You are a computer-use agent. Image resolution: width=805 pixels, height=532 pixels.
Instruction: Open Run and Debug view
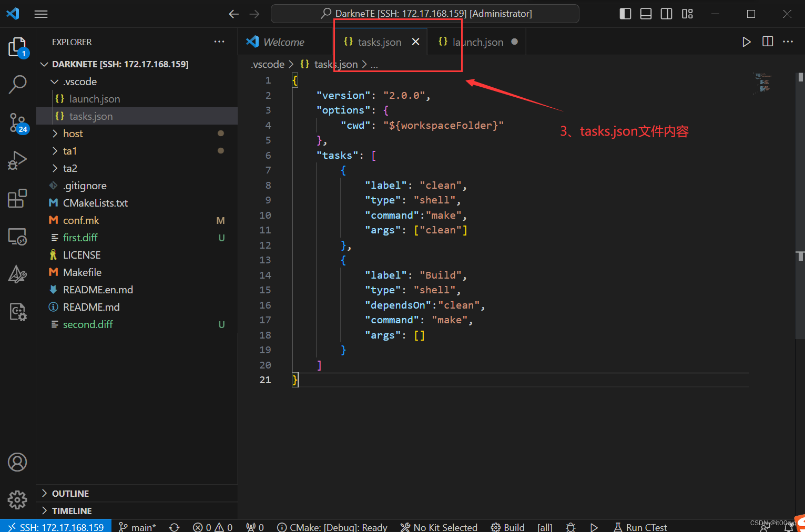coord(18,160)
